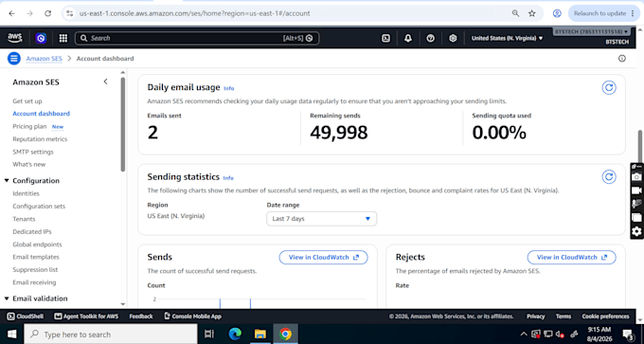Open AWS console settings gear in header
The width and height of the screenshot is (644, 344).
453,38
